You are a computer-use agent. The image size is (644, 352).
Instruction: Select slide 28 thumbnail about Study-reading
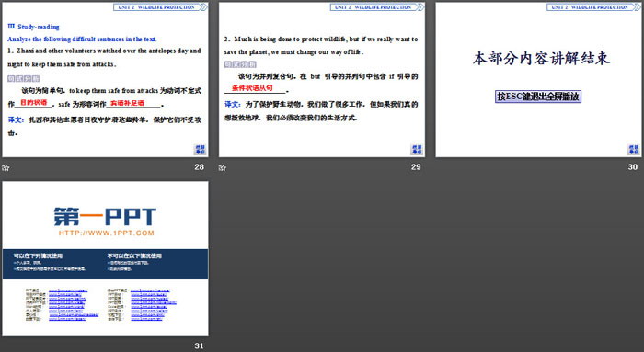(105, 80)
